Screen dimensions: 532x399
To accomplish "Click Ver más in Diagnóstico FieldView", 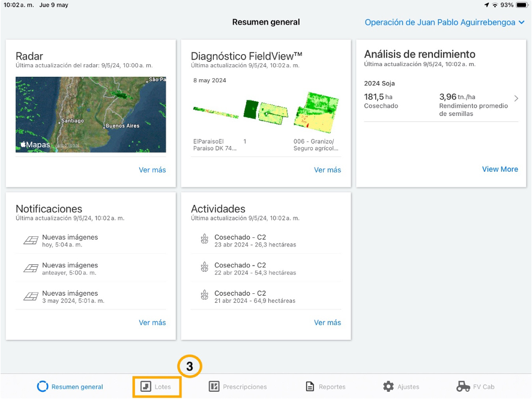I will click(327, 170).
